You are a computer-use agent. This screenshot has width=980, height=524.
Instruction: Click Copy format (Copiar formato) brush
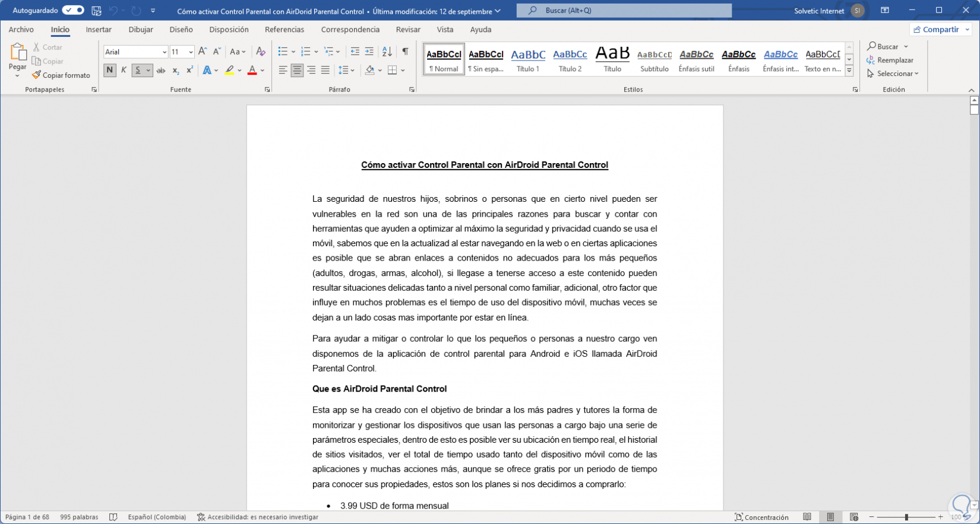tap(61, 75)
